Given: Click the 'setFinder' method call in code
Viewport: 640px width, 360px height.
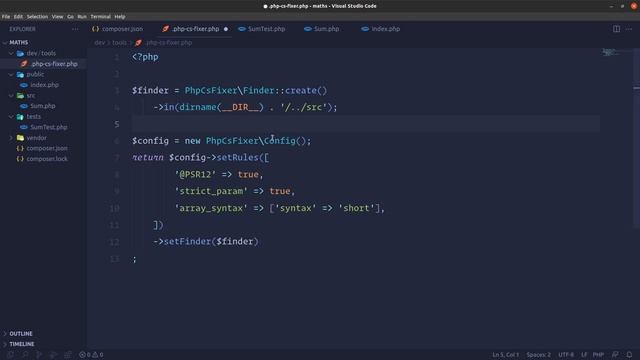Looking at the screenshot, I should 187,242.
